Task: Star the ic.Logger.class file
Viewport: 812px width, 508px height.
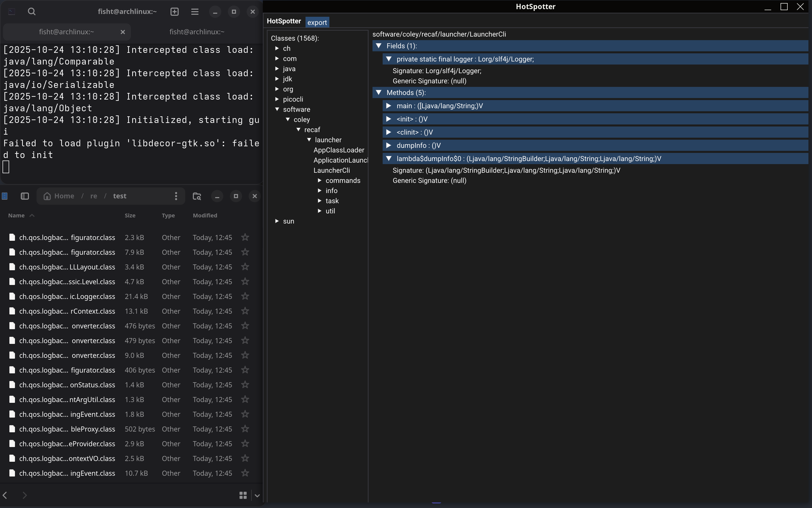Action: point(245,296)
